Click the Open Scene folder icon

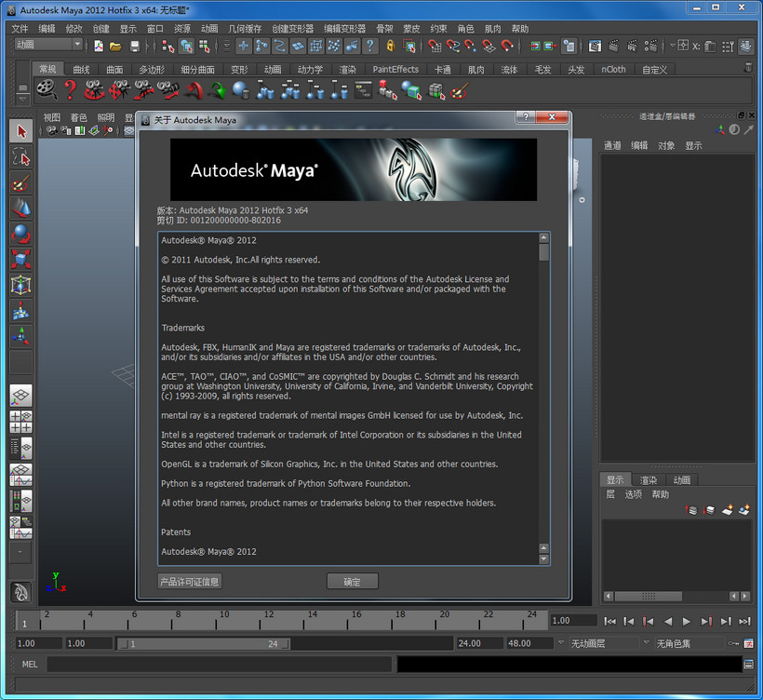115,47
